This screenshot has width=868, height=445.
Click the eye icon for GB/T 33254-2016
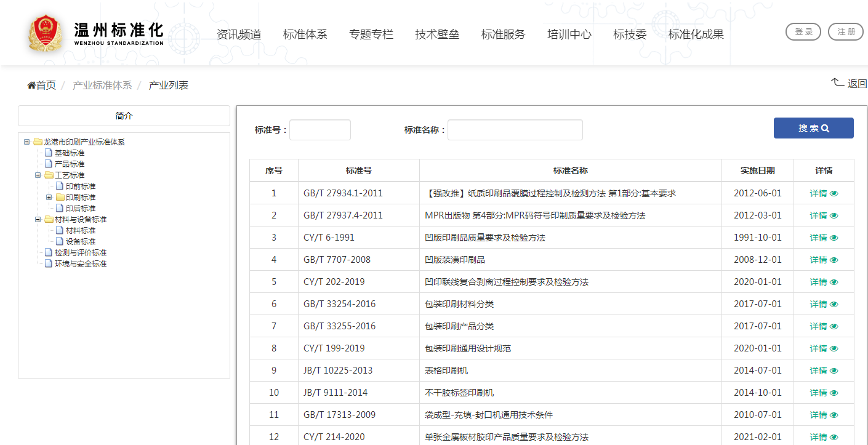click(x=834, y=304)
